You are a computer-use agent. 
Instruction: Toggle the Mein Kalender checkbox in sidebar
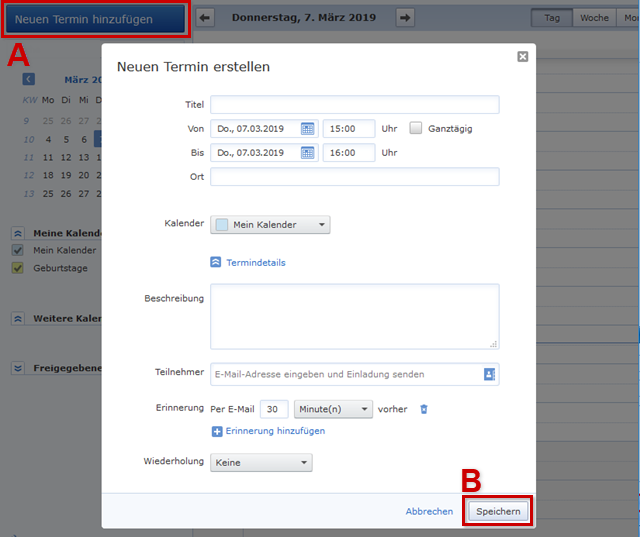tap(18, 250)
